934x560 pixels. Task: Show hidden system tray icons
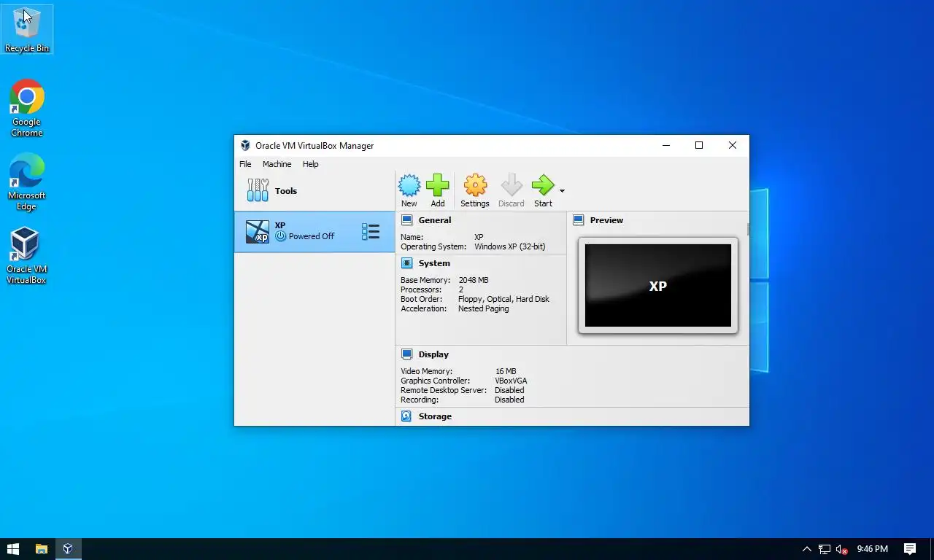click(x=806, y=549)
